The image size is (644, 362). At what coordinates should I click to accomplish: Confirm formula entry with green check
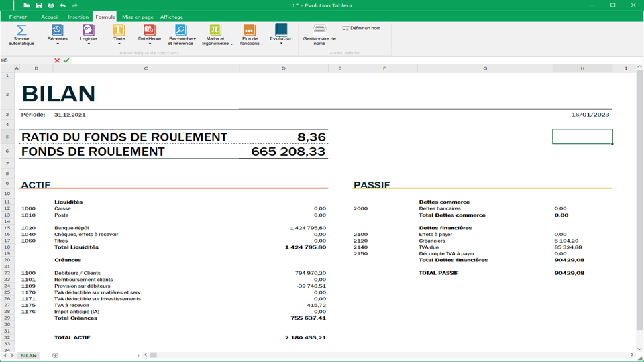tap(66, 60)
